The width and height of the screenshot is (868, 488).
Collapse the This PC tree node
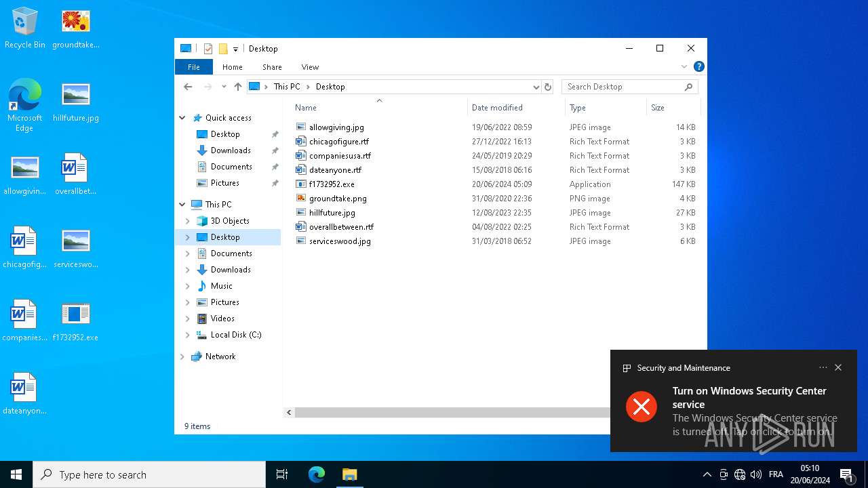(x=182, y=205)
